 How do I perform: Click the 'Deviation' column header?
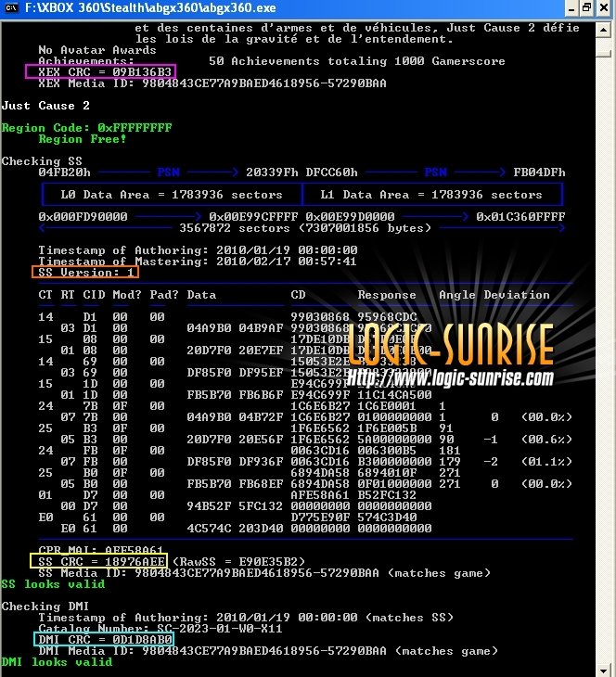coord(517,295)
